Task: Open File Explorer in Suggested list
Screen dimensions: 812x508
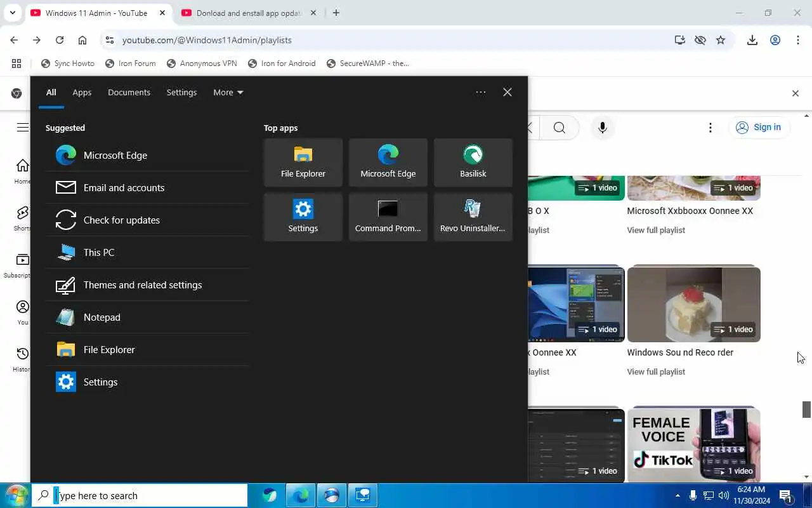Action: [x=147, y=349]
